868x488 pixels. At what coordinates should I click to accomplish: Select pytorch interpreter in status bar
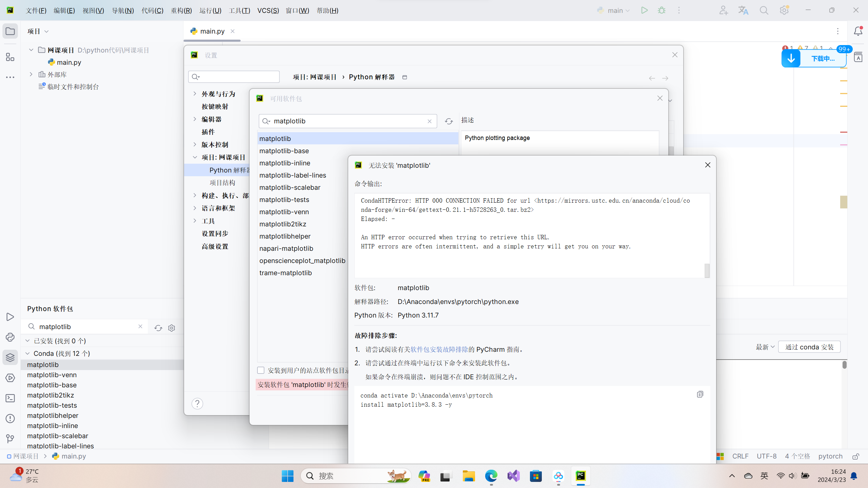coord(830,456)
